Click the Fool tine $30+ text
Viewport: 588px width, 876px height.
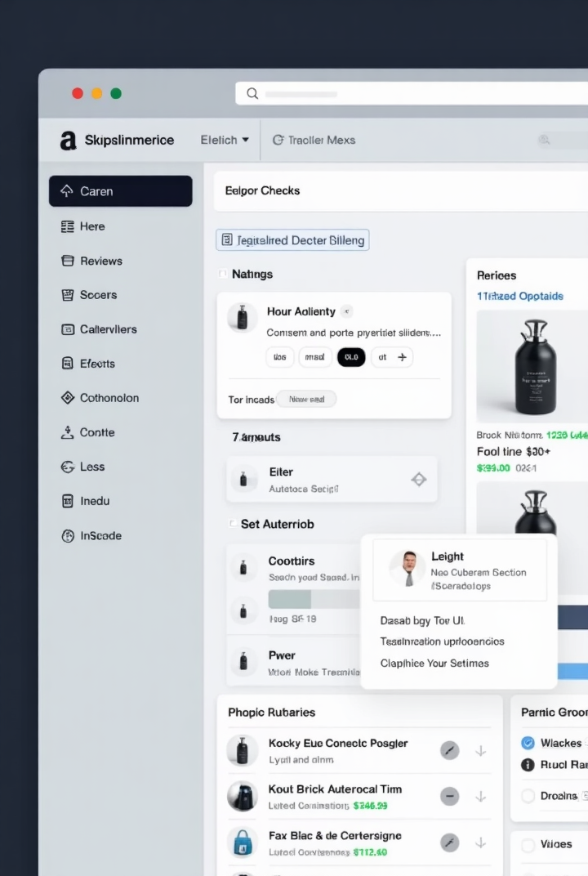(514, 451)
